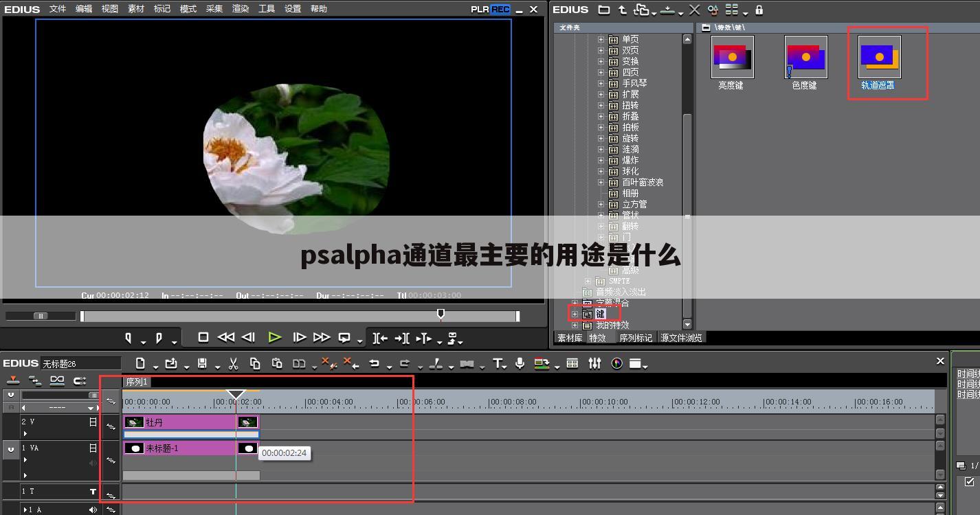Toggle PLR/REC mode indicator
Viewport: 980px width, 515px height.
(x=490, y=9)
